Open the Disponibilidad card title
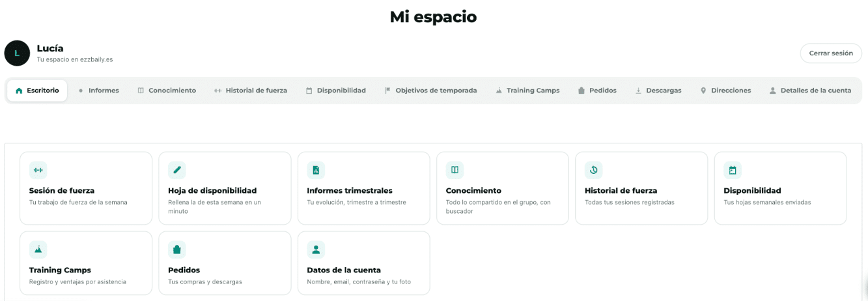Image resolution: width=868 pixels, height=301 pixels. pos(752,191)
